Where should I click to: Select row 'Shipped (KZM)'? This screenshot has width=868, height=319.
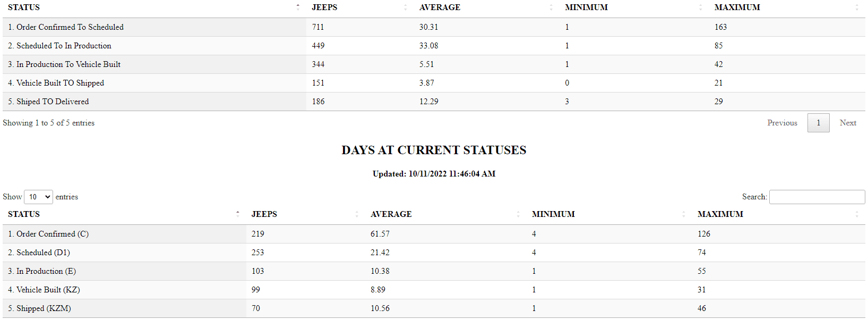[x=434, y=308]
